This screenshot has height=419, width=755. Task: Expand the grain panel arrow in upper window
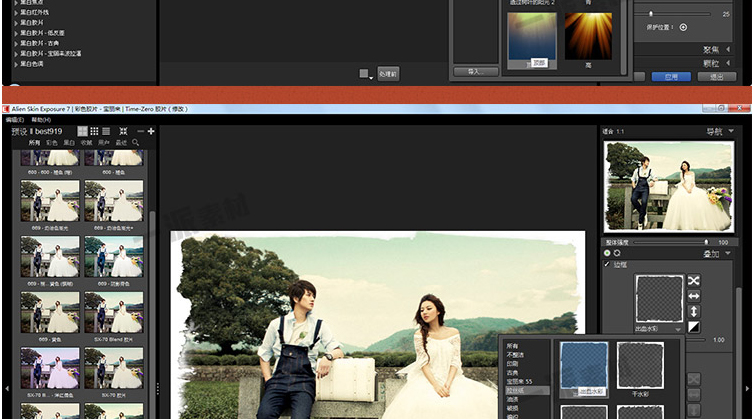point(728,63)
